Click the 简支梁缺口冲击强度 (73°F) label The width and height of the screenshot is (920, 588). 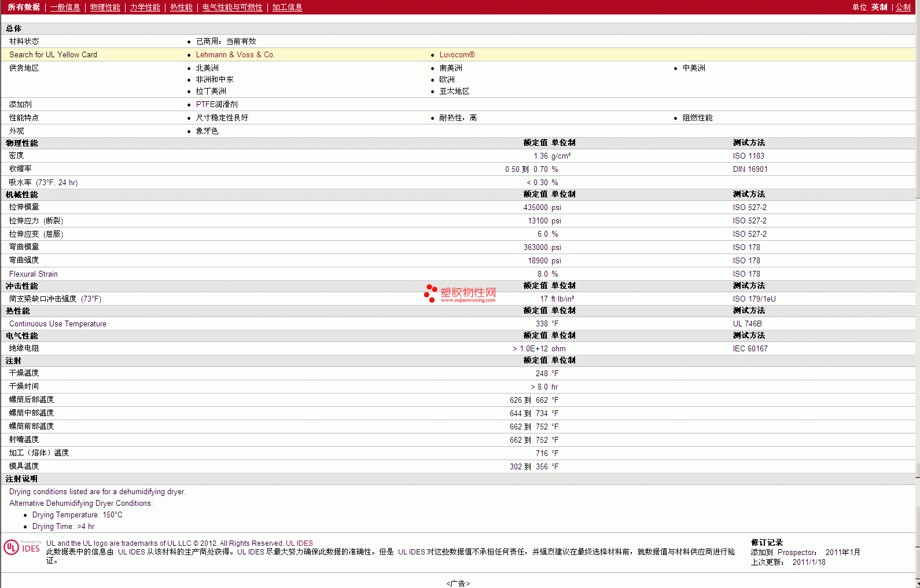[56, 299]
